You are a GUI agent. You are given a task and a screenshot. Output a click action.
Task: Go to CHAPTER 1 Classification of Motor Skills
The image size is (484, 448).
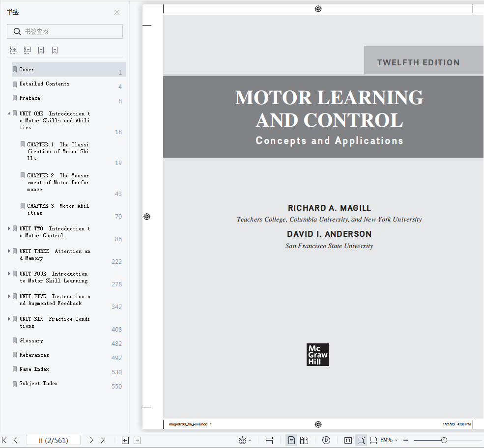(x=58, y=151)
